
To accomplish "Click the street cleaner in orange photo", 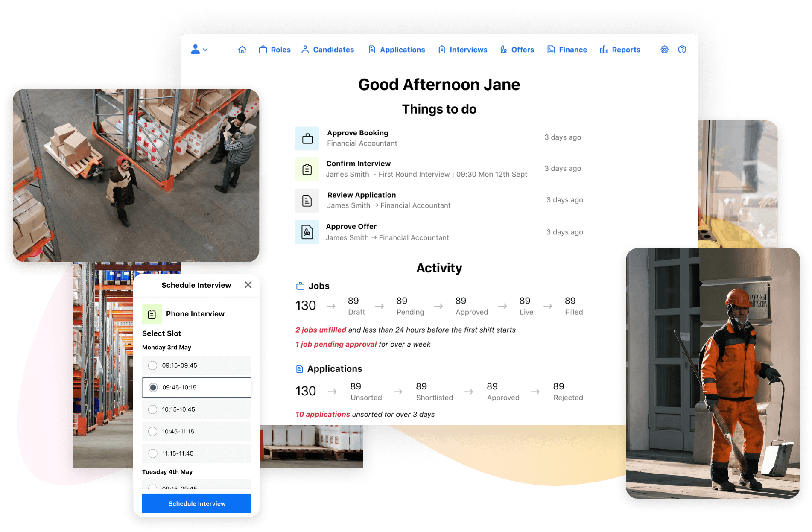I will [x=713, y=373].
